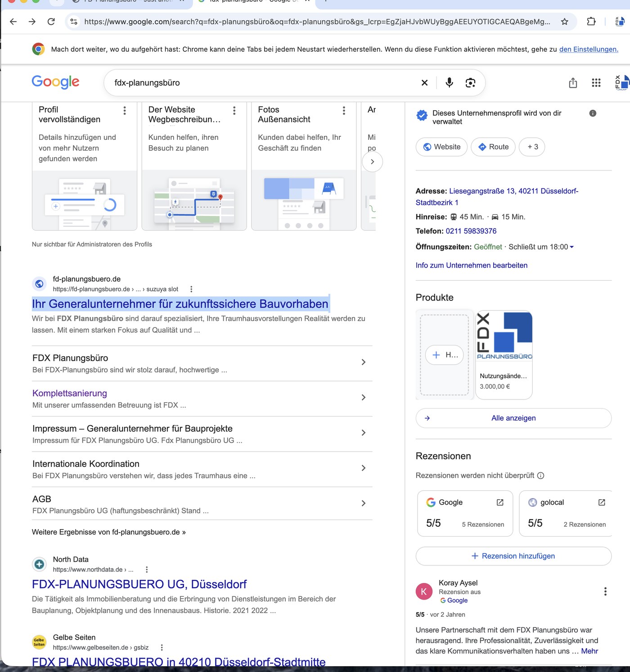Search by image with Google Lens icon
The width and height of the screenshot is (630, 672).
click(x=470, y=83)
